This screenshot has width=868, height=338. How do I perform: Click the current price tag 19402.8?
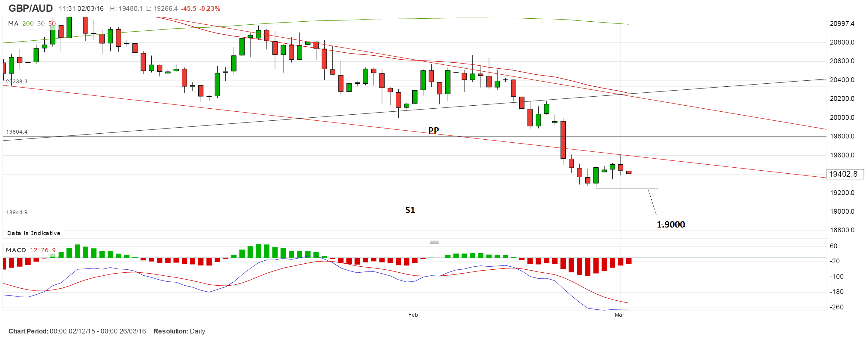845,174
